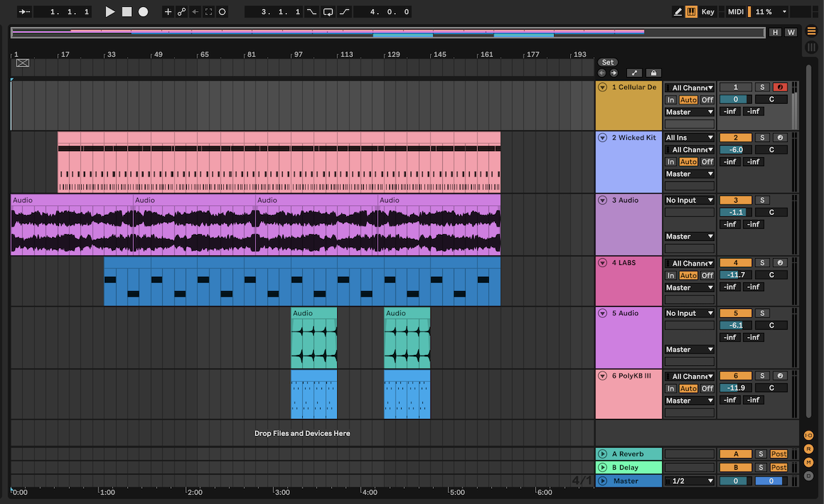Image resolution: width=824 pixels, height=504 pixels.
Task: Open MIDI Map Mode
Action: (x=735, y=12)
